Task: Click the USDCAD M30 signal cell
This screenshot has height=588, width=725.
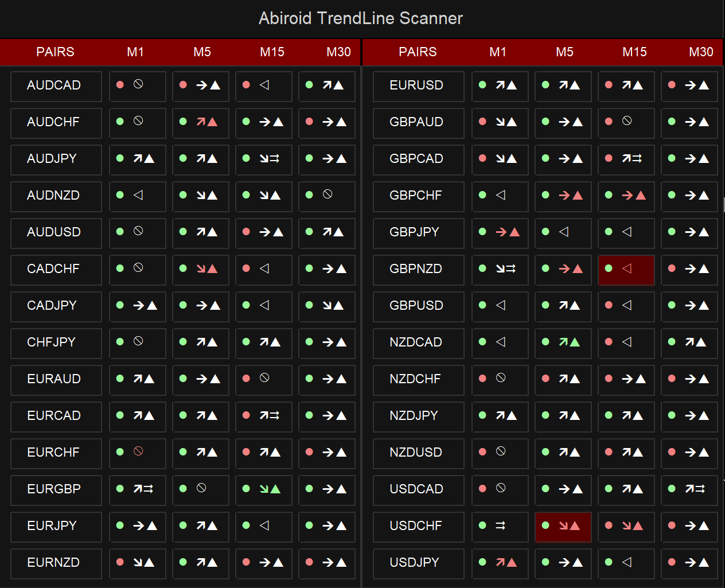Action: coord(689,489)
